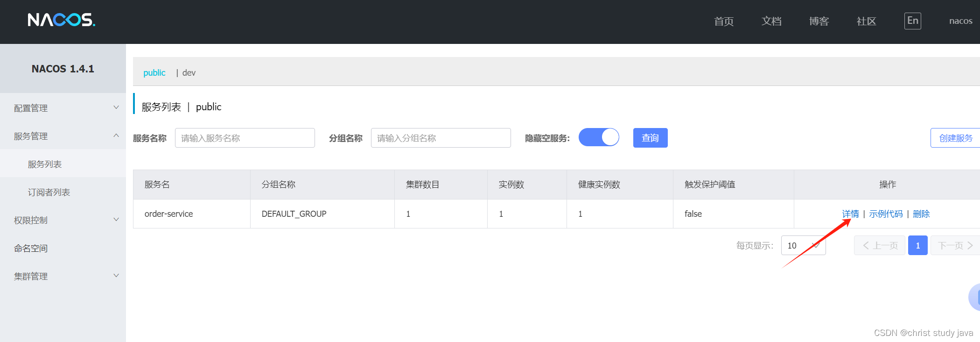Open 社区 in the top navigation
Image resolution: width=980 pixels, height=342 pixels.
tap(867, 21)
